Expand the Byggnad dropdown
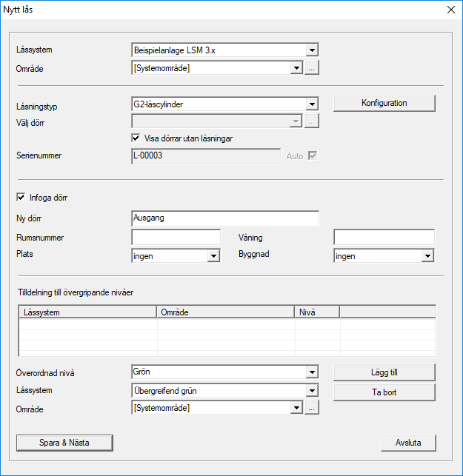Screen dimensions: 463x476 pos(427,255)
